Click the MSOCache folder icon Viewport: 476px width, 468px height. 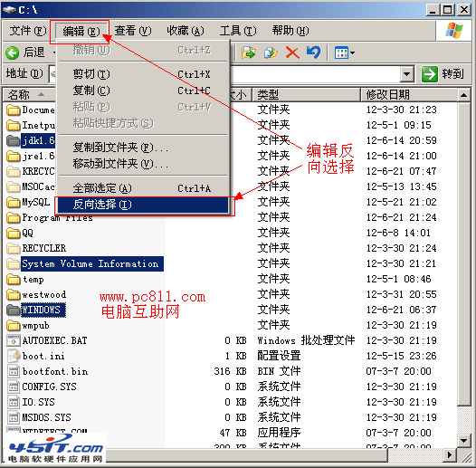pos(13,186)
